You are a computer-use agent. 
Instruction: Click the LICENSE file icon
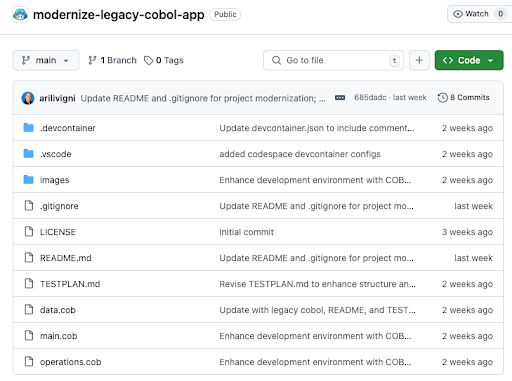pos(29,232)
